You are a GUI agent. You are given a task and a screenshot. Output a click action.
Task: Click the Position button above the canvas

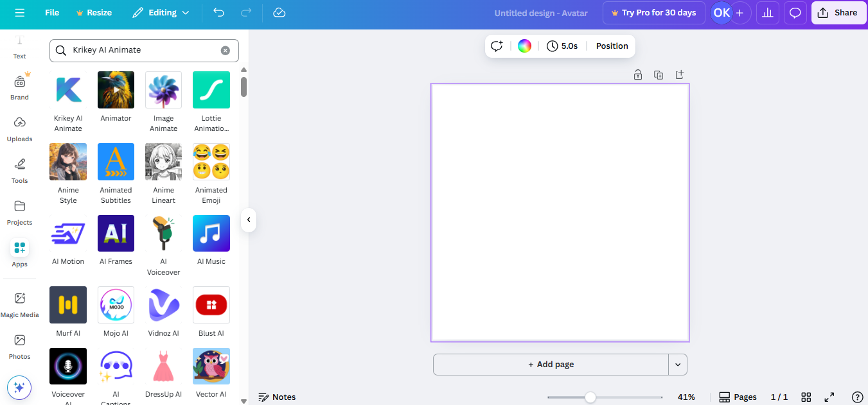click(x=611, y=46)
